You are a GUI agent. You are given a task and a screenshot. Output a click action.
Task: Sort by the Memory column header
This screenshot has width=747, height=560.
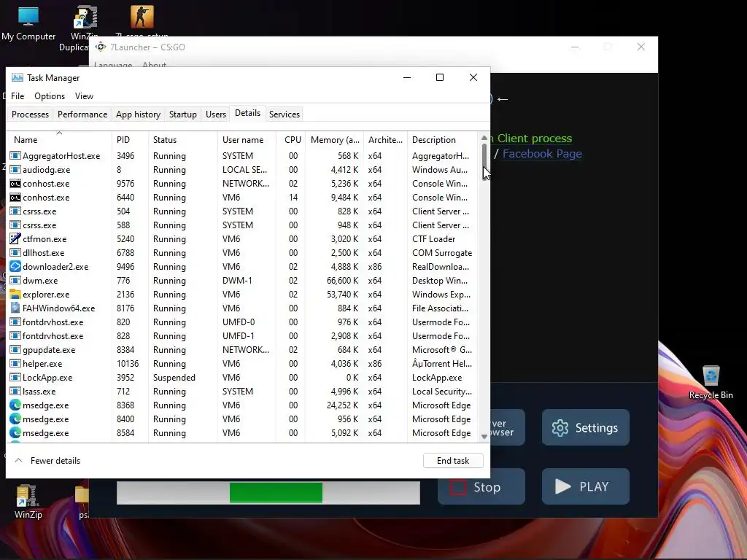click(334, 139)
